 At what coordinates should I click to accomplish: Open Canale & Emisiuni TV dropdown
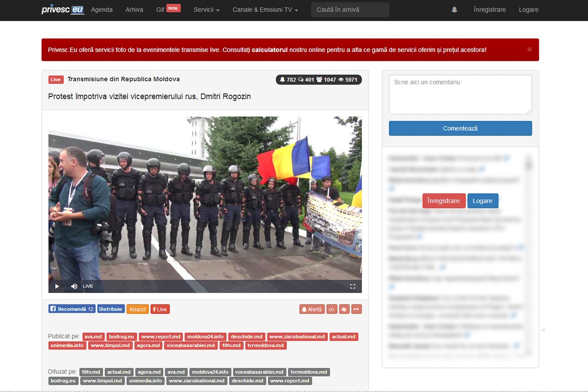point(265,10)
